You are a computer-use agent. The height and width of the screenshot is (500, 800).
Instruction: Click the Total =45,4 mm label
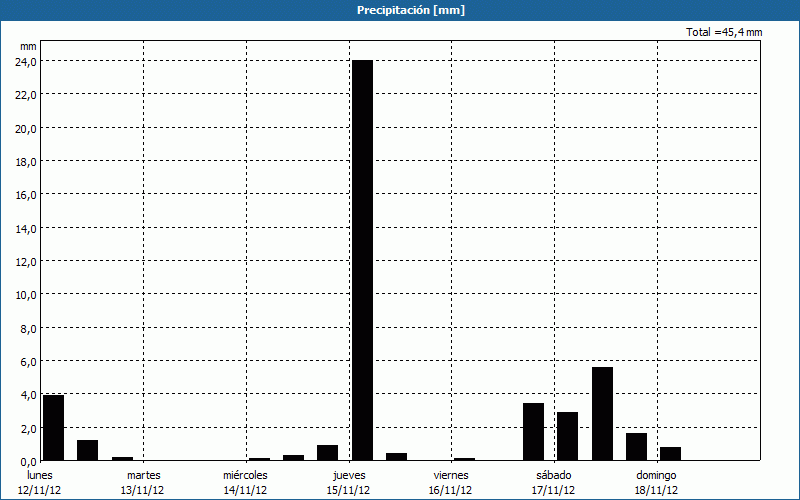724,32
